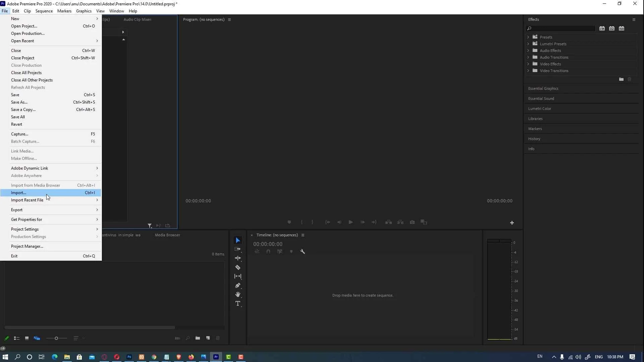Switch Project panel to List View

click(16, 338)
